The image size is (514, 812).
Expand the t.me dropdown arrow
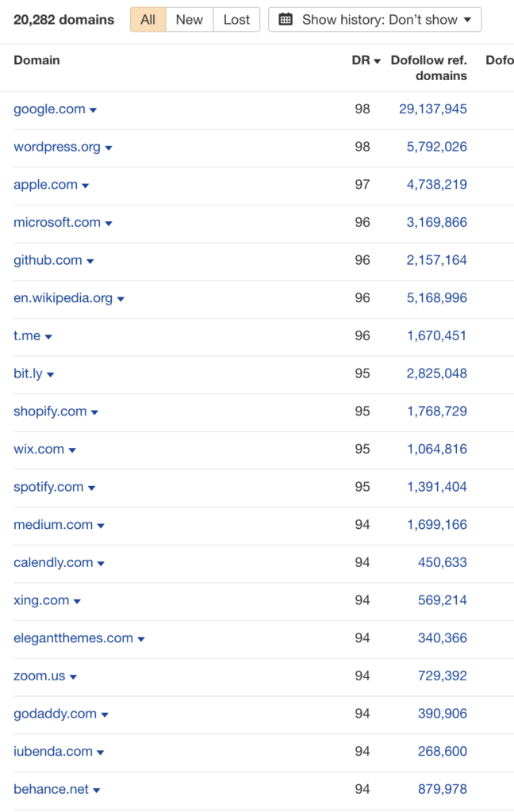pos(48,337)
